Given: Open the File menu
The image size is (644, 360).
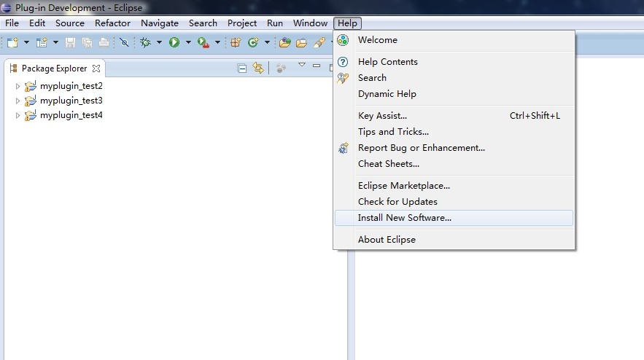Looking at the screenshot, I should [12, 23].
